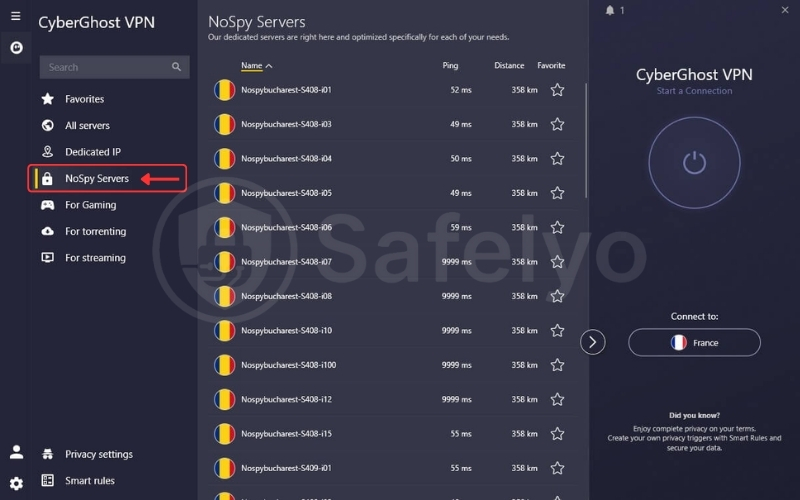Click the server list vertical scrollbar
Image resolution: width=800 pixels, height=500 pixels.
[x=586, y=140]
